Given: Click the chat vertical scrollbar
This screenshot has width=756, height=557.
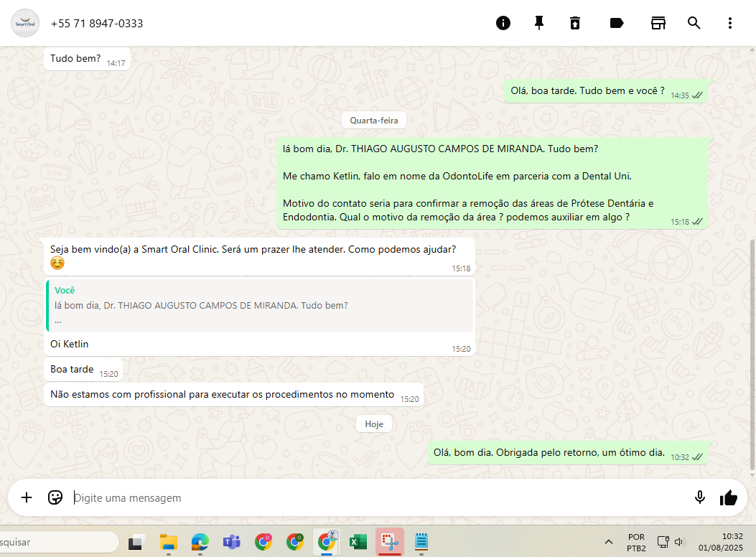Looking at the screenshot, I should (x=752, y=354).
